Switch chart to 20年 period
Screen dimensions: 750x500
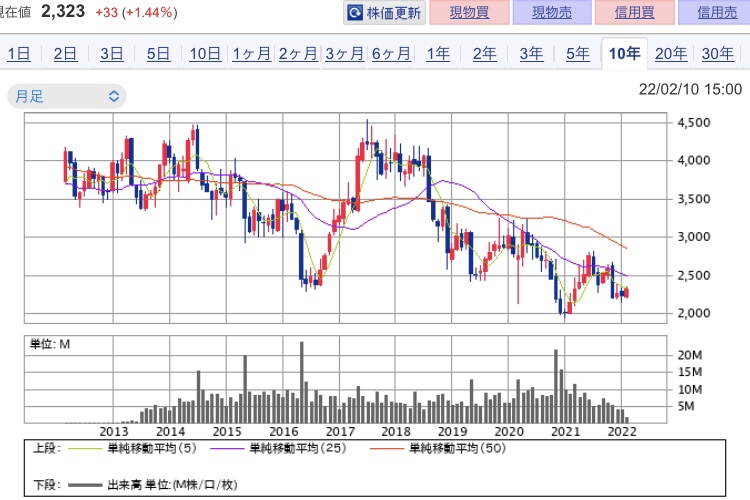tap(671, 54)
